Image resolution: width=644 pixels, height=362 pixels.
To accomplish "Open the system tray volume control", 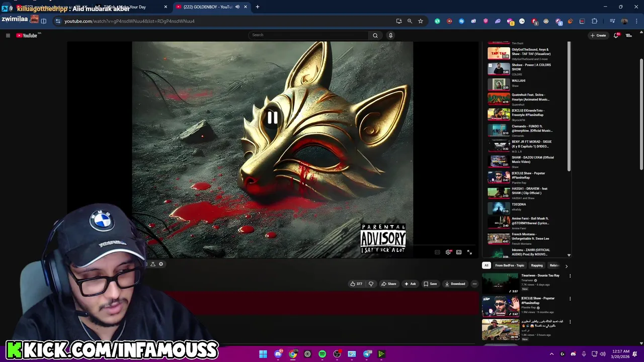I will click(x=603, y=354).
